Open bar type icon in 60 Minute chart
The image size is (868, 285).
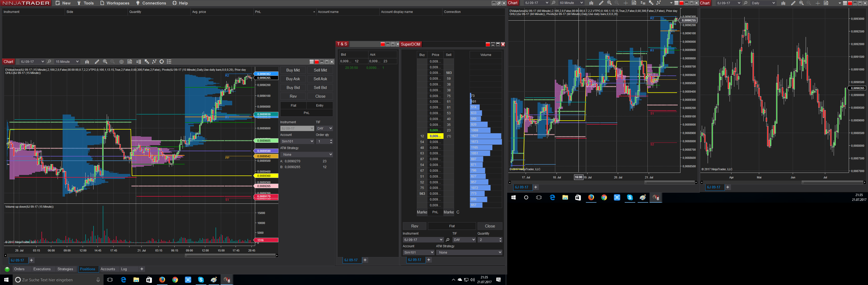591,3
